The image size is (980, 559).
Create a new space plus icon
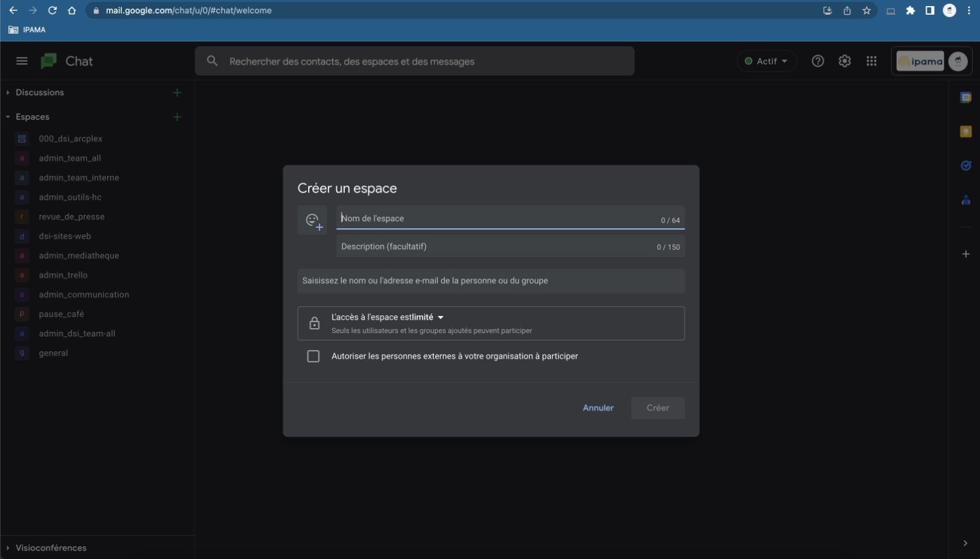177,117
